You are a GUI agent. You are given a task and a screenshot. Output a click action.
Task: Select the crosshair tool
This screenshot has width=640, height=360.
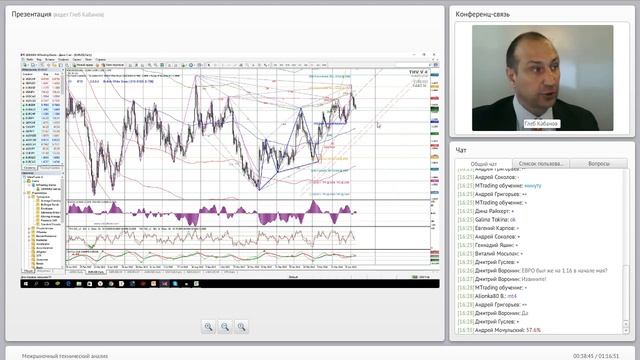click(216, 65)
